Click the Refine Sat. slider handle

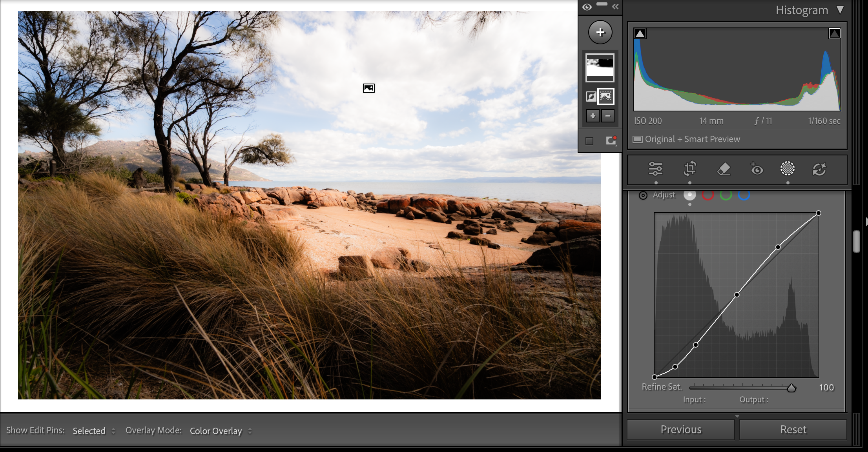(791, 388)
